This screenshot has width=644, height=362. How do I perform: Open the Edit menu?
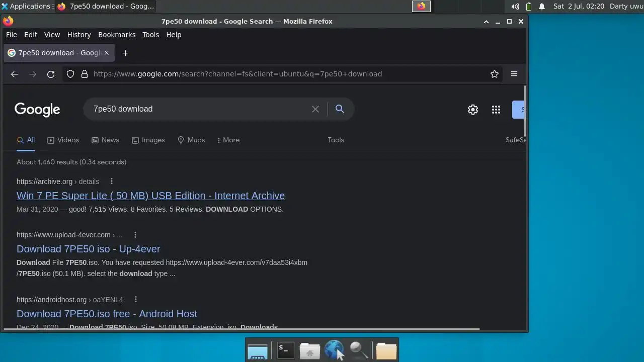click(x=31, y=35)
